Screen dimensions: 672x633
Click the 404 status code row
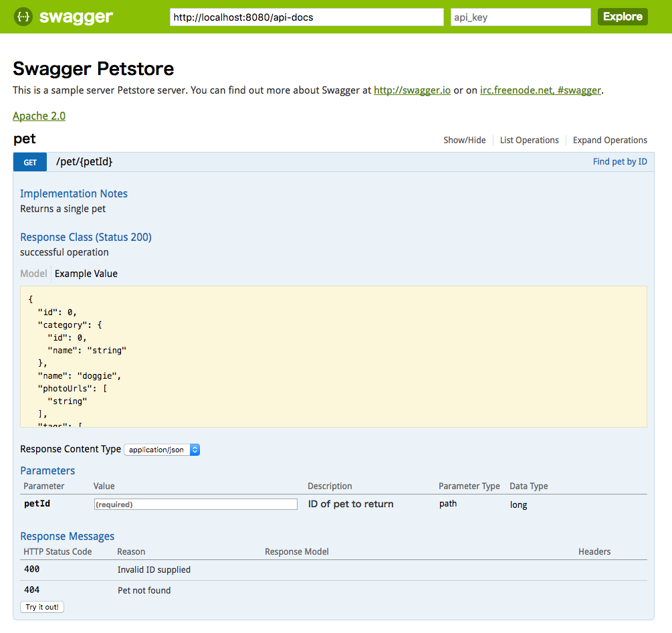click(334, 590)
